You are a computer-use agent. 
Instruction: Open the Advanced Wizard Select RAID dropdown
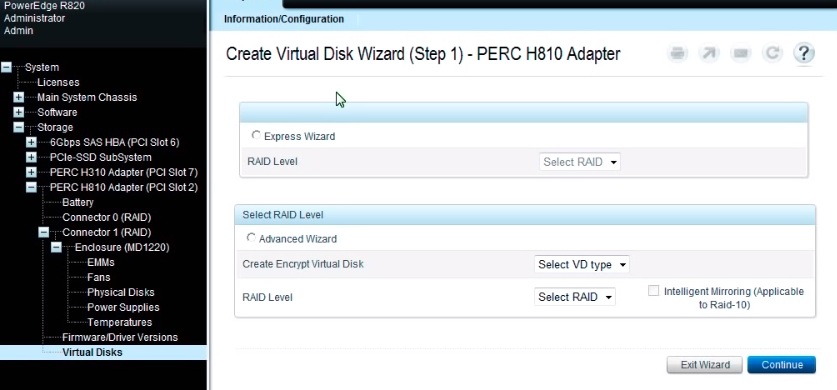tap(575, 297)
